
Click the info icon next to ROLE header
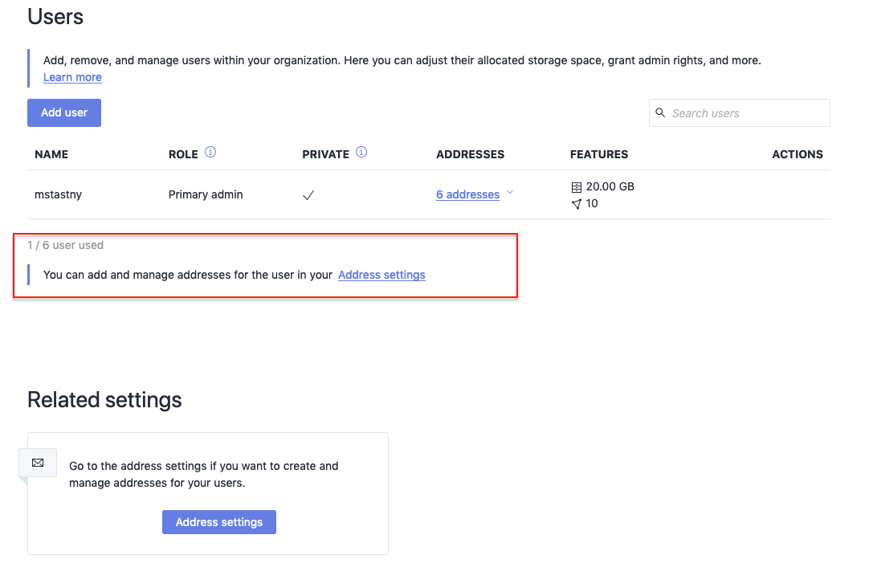(x=210, y=152)
